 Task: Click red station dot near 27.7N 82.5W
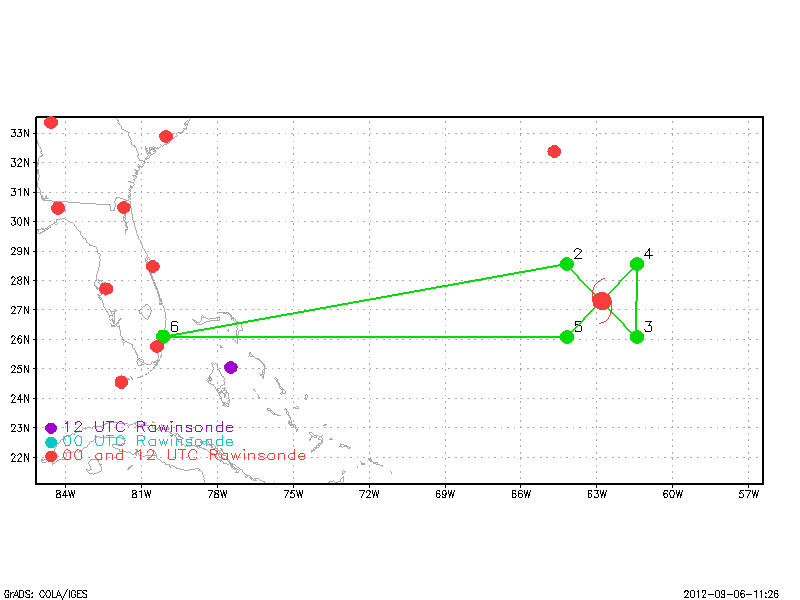(x=106, y=289)
